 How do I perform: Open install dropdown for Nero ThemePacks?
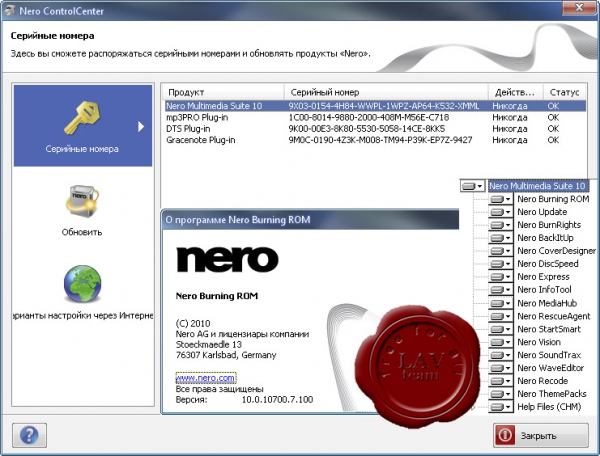[501, 394]
